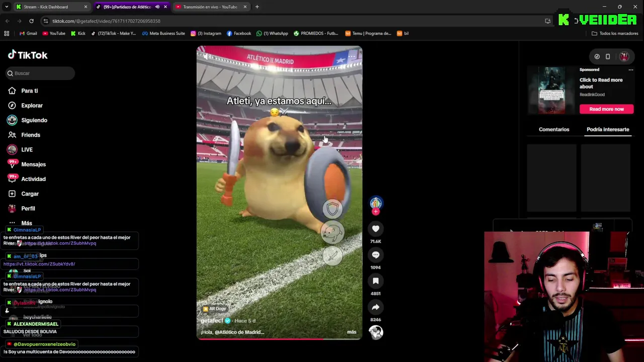644x362 pixels.
Task: Tap the shield effect icon on video
Action: [x=332, y=208]
